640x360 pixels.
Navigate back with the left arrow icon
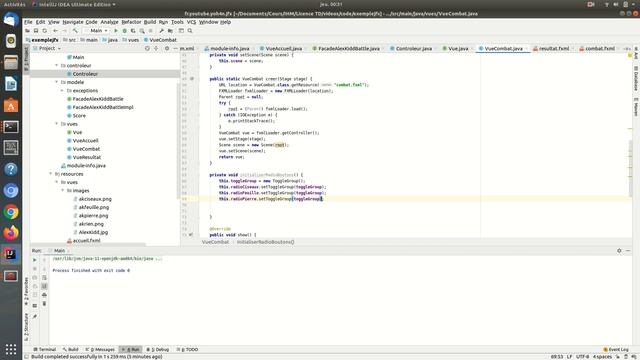click(55, 31)
